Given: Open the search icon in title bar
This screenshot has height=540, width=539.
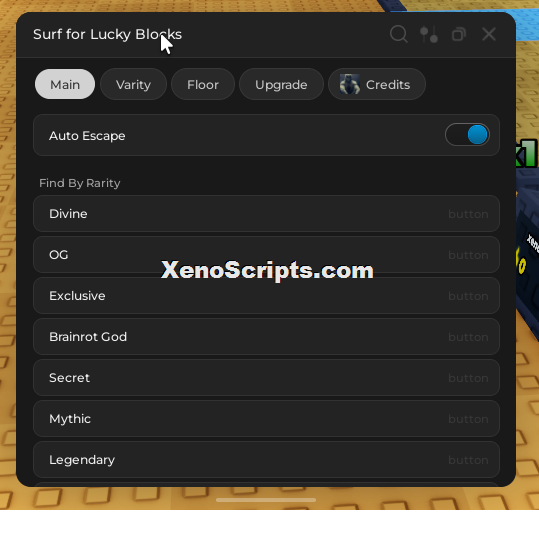Looking at the screenshot, I should pos(398,34).
